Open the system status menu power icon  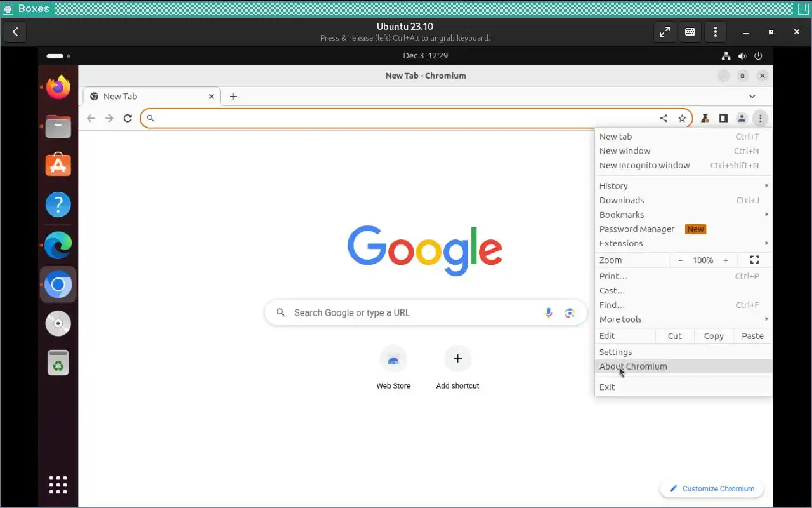759,56
